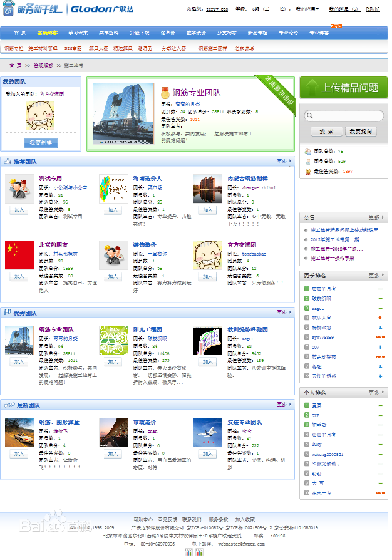This screenshot has width=392, height=560.
Task: Expand 更多 in the 优秀团队 section
Action: pyautogui.click(x=284, y=313)
